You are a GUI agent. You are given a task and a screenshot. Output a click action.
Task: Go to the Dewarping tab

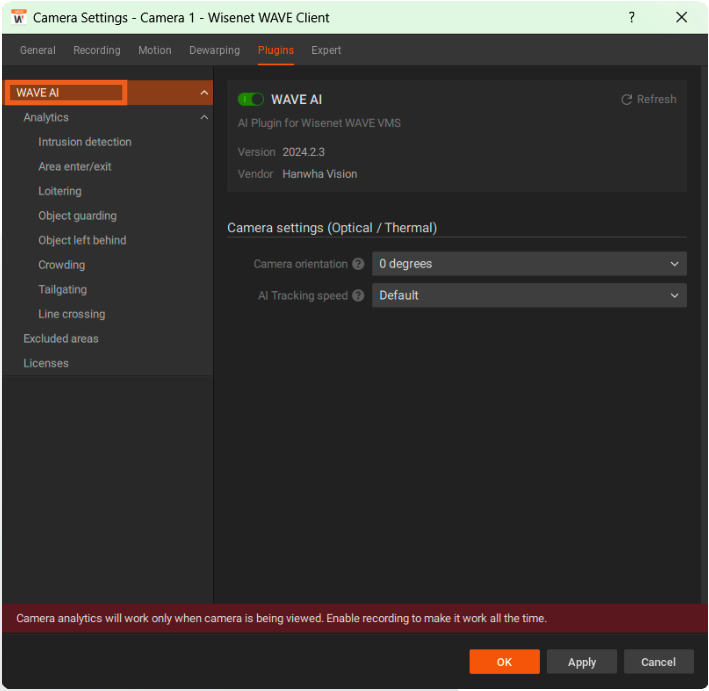click(x=214, y=50)
